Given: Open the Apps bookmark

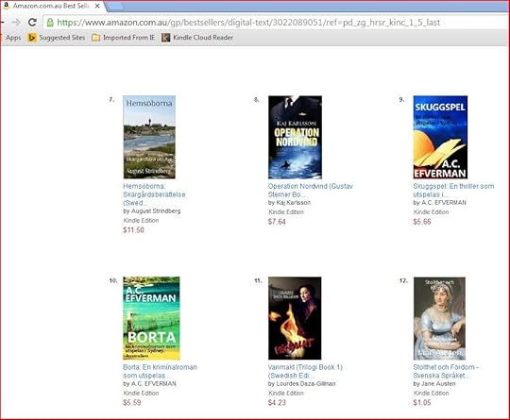Looking at the screenshot, I should pos(13,38).
